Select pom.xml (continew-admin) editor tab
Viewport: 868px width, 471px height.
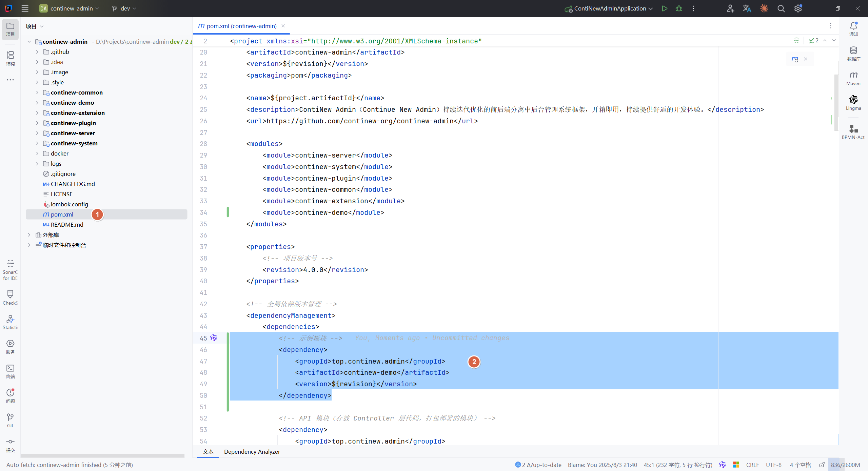click(x=241, y=26)
